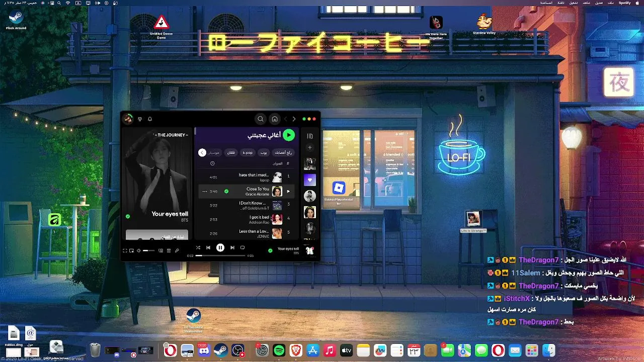
Task: Open Stardew Valley desktop icon
Action: point(485,25)
